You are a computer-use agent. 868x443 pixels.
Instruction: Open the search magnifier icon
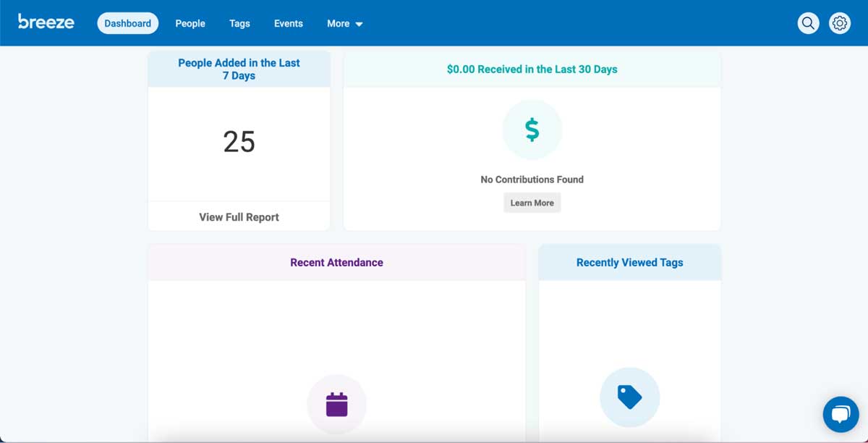coord(808,22)
